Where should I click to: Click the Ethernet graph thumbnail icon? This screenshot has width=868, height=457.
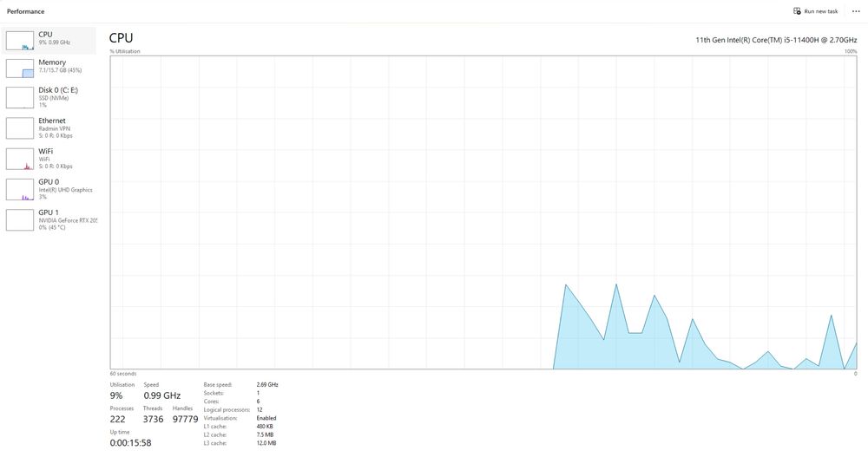[x=20, y=128]
